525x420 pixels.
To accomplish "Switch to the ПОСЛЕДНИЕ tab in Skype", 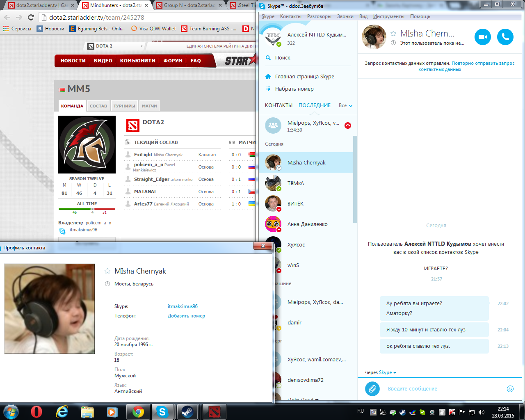I will click(x=315, y=105).
